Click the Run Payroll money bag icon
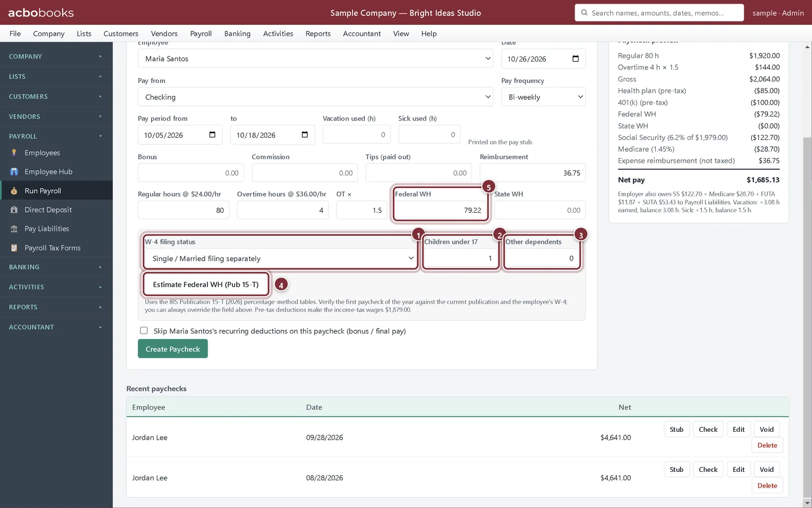The height and width of the screenshot is (508, 812). 14,191
